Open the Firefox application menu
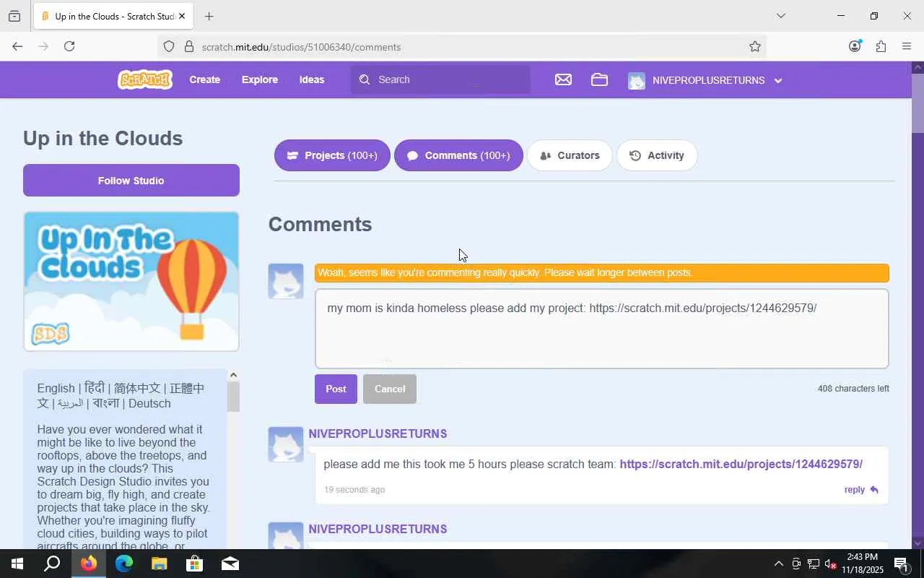Viewport: 924px width, 578px height. pyautogui.click(x=907, y=46)
